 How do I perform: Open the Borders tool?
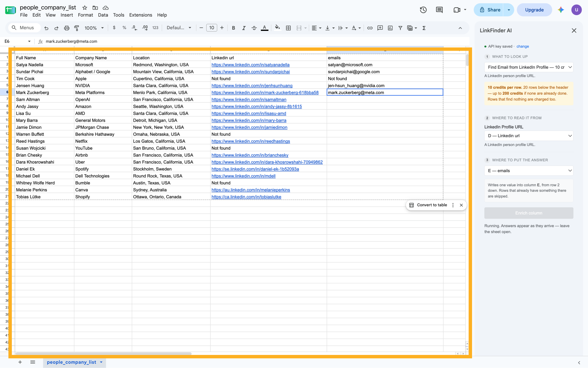[288, 28]
